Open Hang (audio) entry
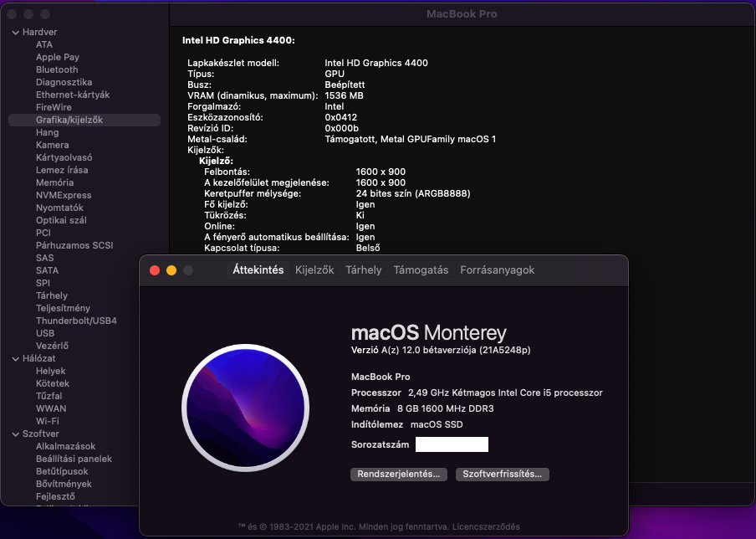Viewport: 756px width, 539px height. pyautogui.click(x=47, y=132)
